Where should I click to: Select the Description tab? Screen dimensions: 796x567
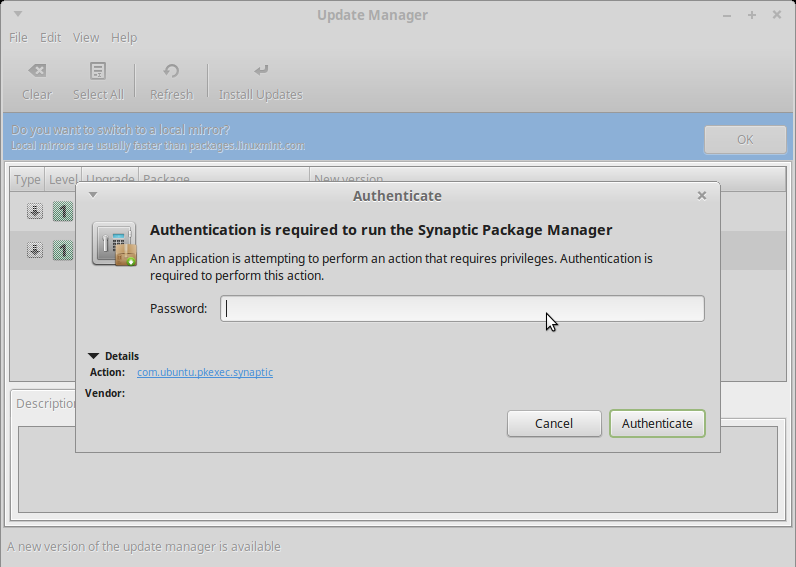(x=45, y=404)
